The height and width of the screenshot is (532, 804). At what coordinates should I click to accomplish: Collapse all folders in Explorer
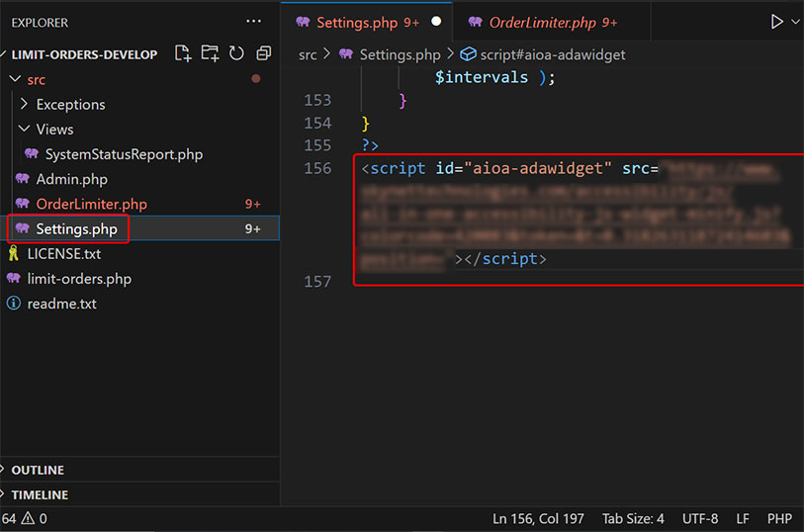263,53
